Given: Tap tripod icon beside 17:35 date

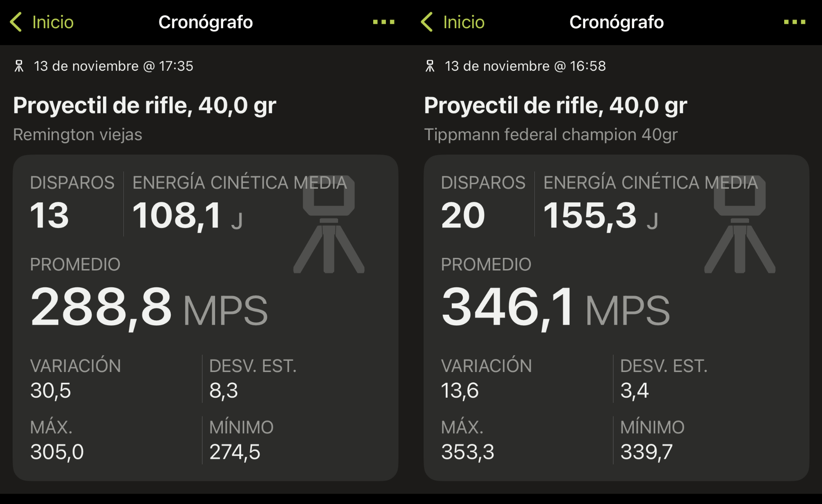Looking at the screenshot, I should pos(19,66).
